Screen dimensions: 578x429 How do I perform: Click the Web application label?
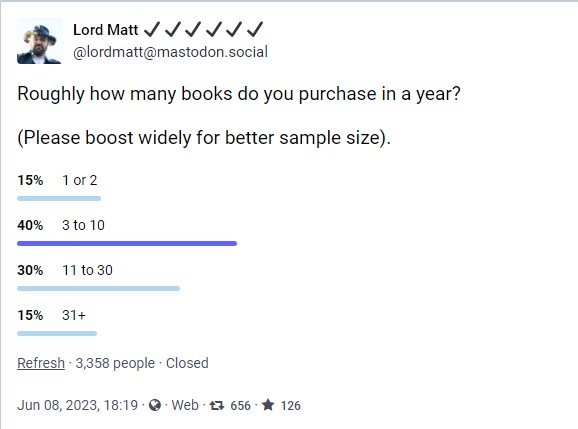coord(185,405)
